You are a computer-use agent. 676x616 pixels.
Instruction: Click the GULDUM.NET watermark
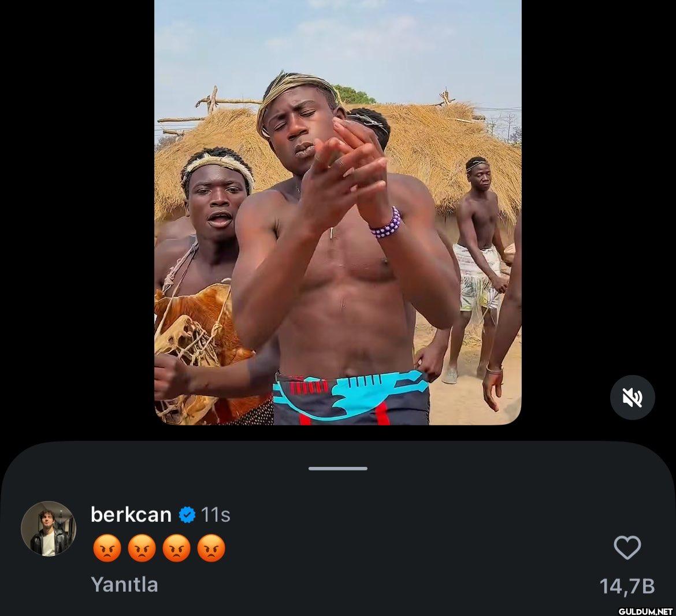pos(645,611)
